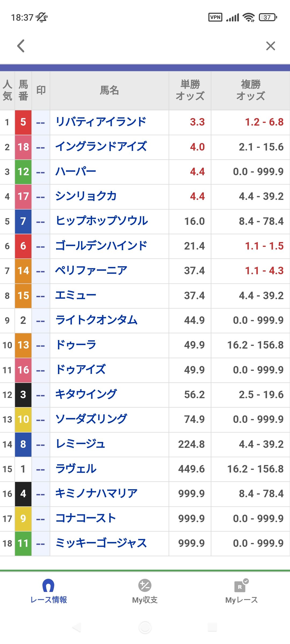Sort by 単勝オッズ column header

pos(190,90)
